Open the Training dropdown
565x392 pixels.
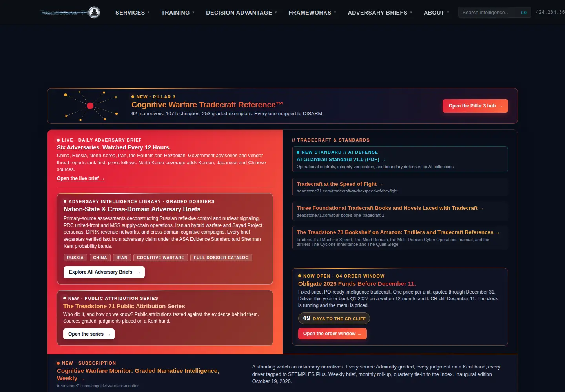tap(178, 13)
